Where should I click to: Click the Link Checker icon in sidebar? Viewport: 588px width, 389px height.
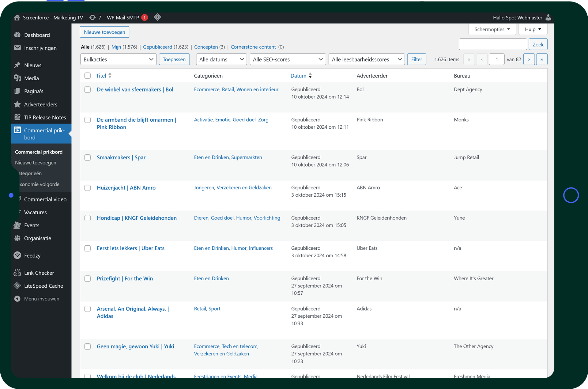pos(17,273)
